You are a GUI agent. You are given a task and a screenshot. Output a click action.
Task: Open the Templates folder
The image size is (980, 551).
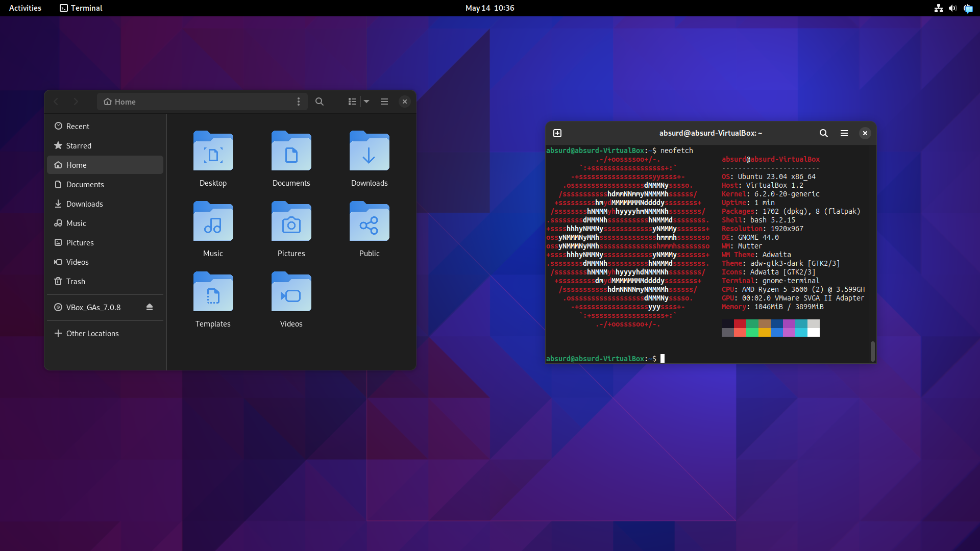pyautogui.click(x=213, y=292)
